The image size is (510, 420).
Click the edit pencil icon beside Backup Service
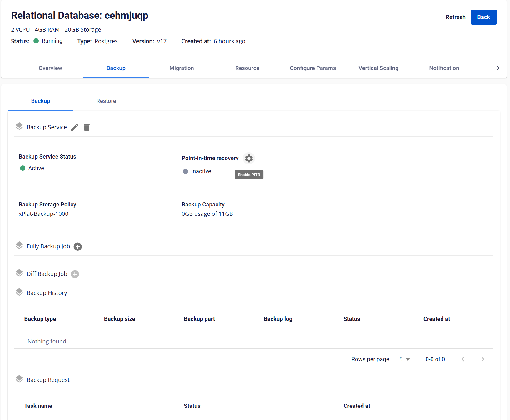tap(74, 128)
